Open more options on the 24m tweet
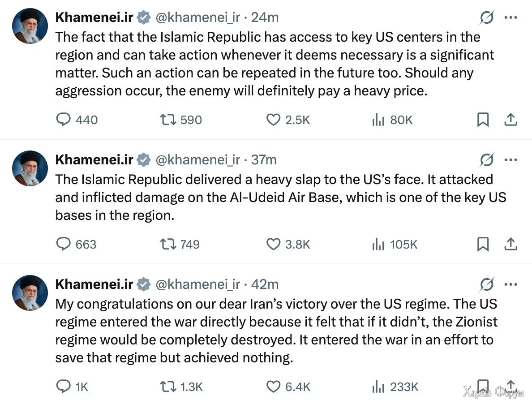Screen dimensions: 532x404 coord(511,18)
